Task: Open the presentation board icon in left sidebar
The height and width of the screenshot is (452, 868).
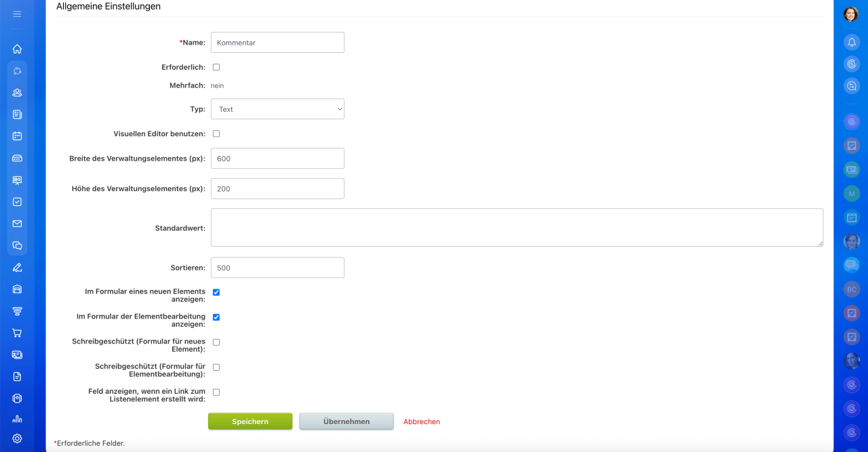Action: tap(17, 180)
